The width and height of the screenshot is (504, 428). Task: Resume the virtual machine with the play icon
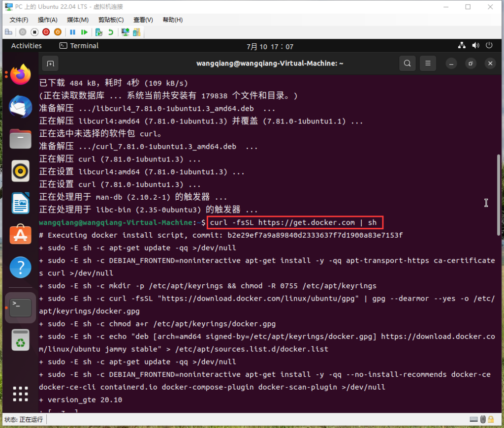point(85,31)
